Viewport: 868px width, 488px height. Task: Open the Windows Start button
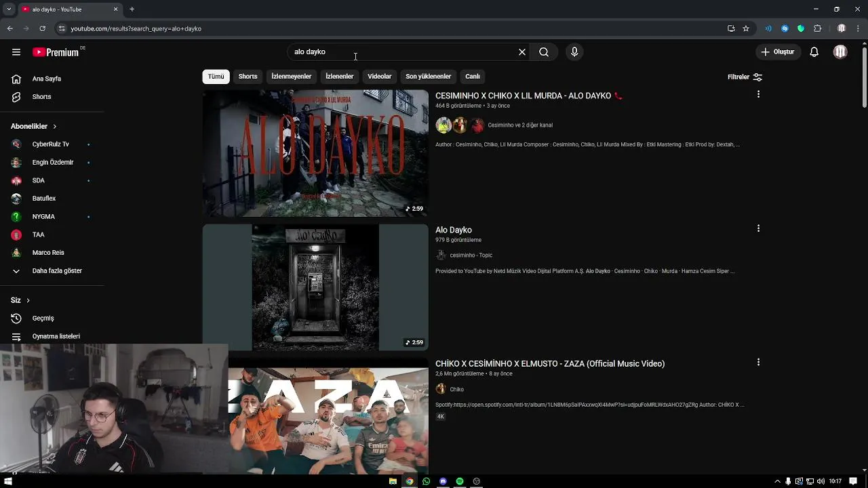pyautogui.click(x=8, y=481)
